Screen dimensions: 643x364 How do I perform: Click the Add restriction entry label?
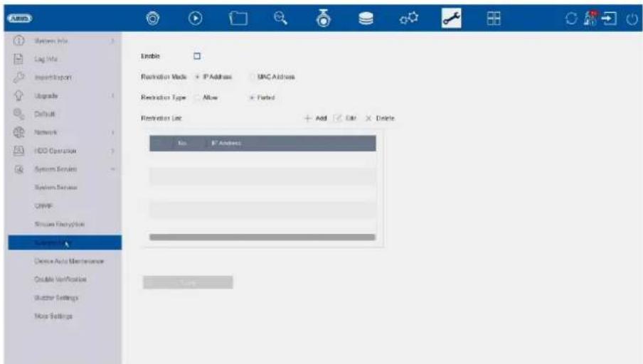pyautogui.click(x=321, y=118)
